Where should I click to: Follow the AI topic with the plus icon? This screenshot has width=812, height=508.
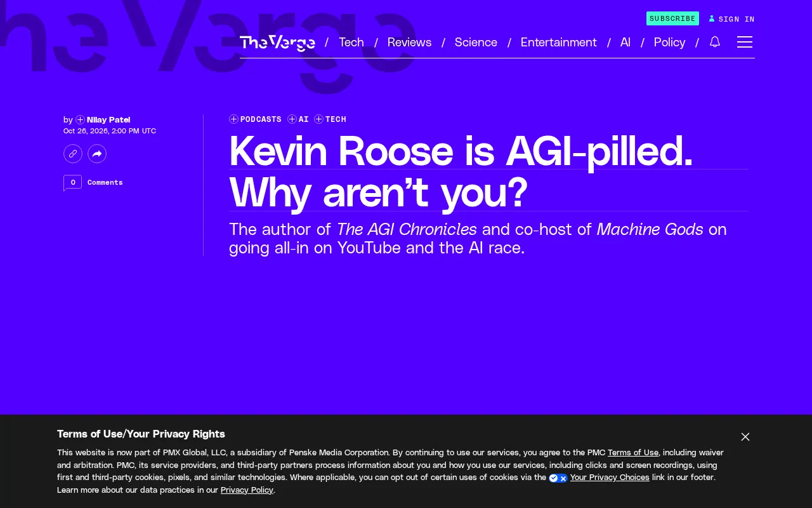point(292,119)
